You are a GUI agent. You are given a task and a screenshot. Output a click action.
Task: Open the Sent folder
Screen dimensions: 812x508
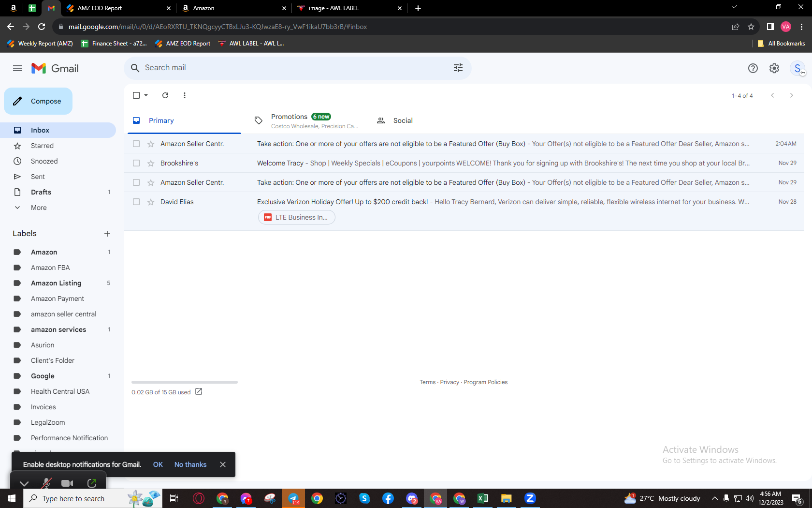click(x=58, y=177)
